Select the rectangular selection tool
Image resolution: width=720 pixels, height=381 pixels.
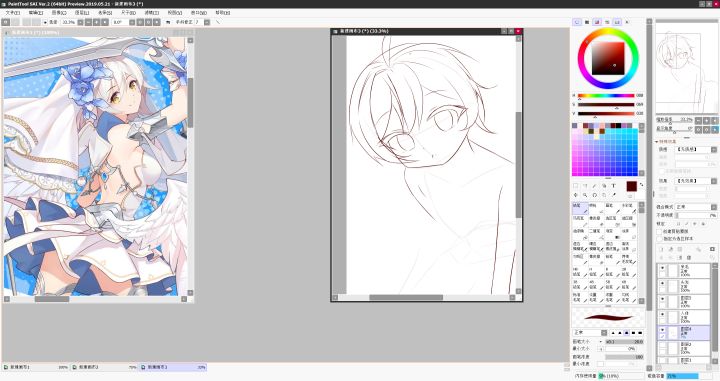[x=575, y=186]
